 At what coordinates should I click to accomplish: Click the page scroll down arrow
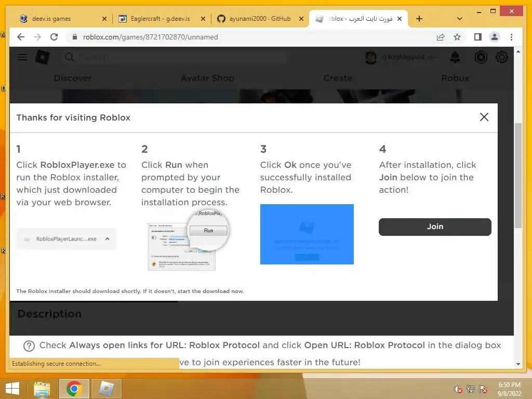pos(518,364)
